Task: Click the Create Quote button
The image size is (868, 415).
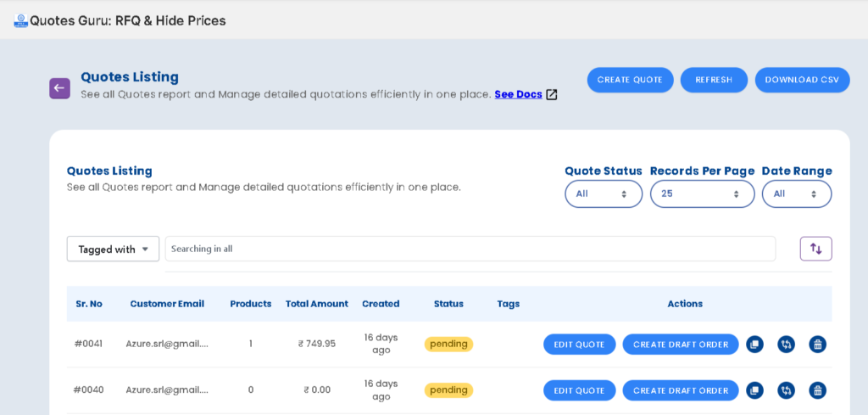Action: [x=630, y=80]
